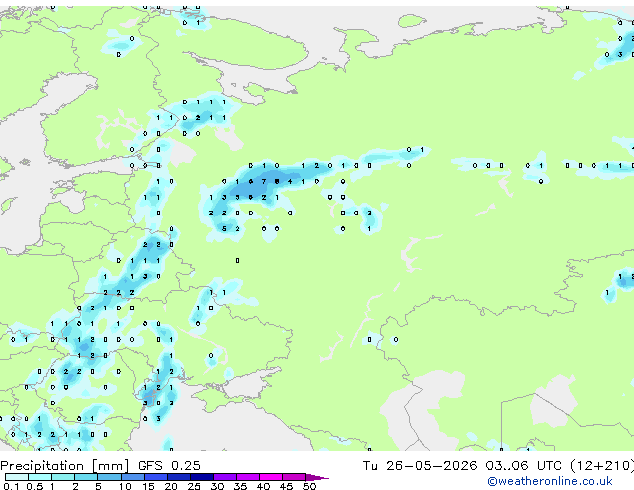Click the over-50 mm arrow end of legend
The image size is (634, 490).
(x=317, y=477)
